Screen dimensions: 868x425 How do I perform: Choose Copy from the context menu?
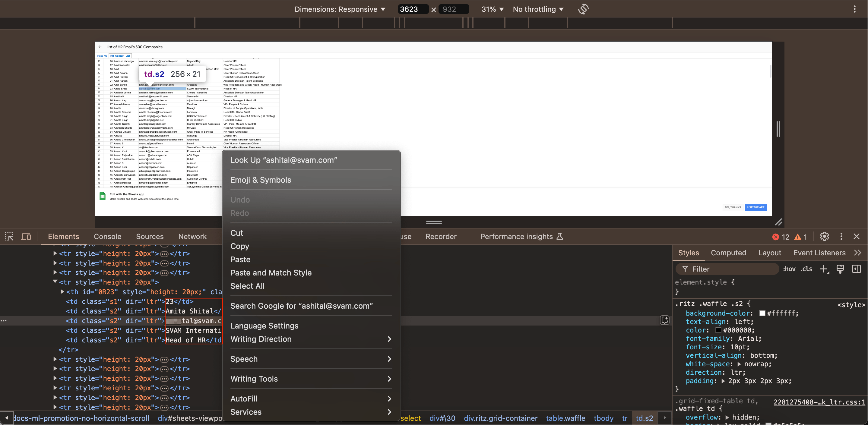239,246
